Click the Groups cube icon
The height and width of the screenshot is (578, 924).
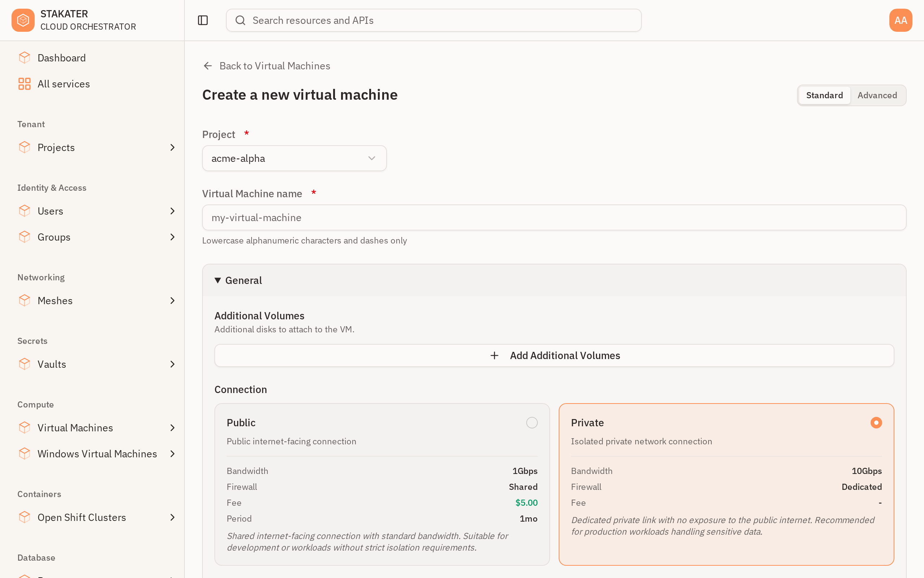25,237
